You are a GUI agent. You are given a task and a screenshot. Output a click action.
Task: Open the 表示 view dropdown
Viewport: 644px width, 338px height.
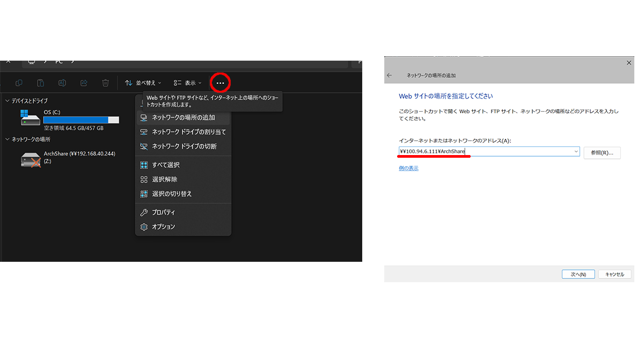tap(188, 83)
